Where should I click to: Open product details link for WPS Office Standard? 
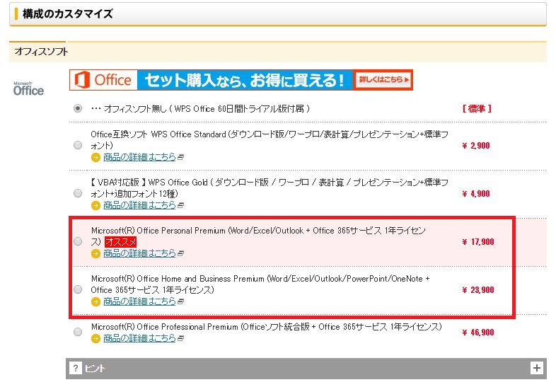tap(139, 157)
